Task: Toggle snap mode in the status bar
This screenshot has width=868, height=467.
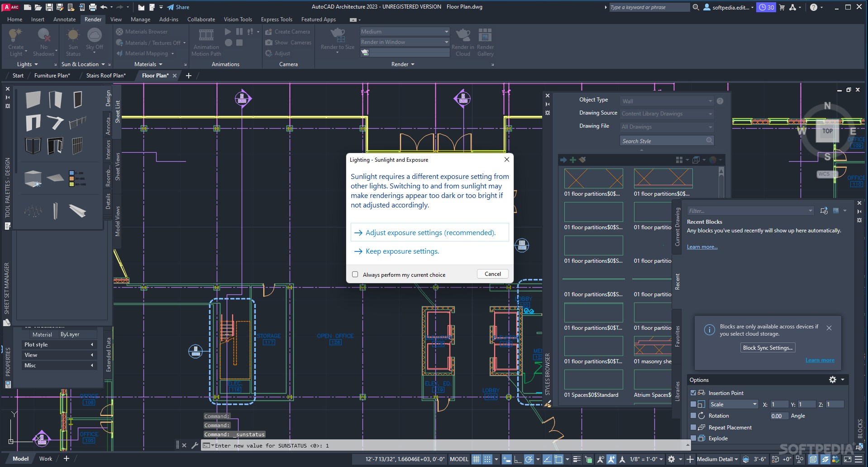Action: (x=487, y=459)
